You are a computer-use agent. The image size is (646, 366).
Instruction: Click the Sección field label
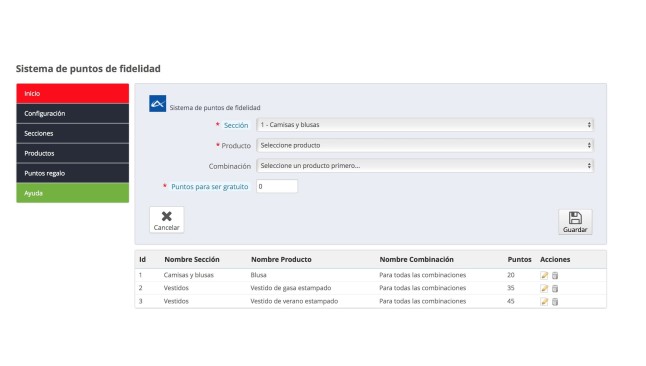[236, 125]
